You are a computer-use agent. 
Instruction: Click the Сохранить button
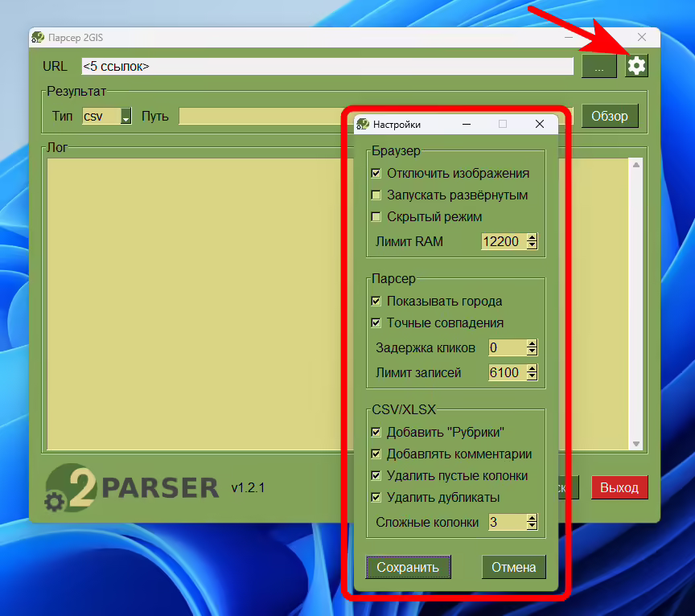coord(408,567)
